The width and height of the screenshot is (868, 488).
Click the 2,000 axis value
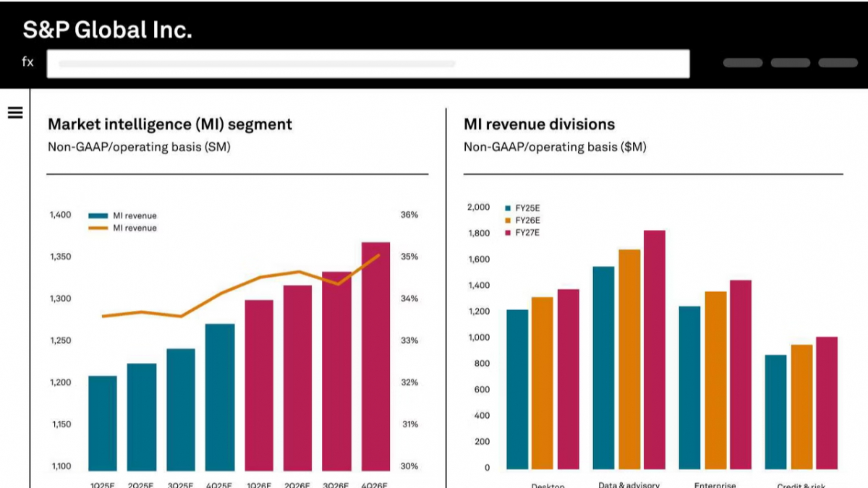(x=478, y=207)
